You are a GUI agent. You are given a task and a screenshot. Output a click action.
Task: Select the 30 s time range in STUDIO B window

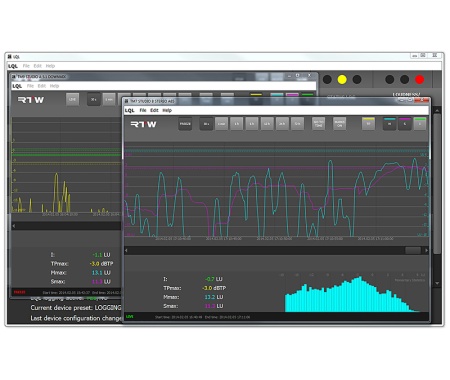pos(206,124)
